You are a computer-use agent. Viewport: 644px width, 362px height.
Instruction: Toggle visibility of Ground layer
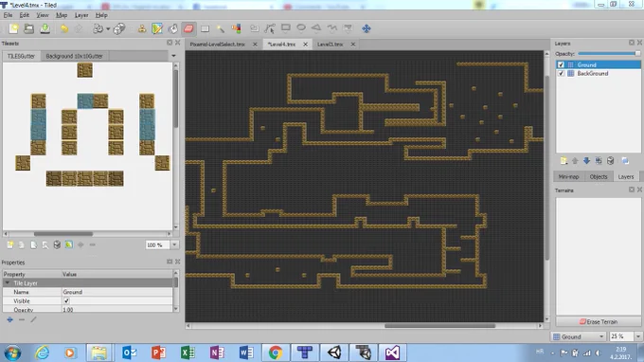click(x=561, y=65)
